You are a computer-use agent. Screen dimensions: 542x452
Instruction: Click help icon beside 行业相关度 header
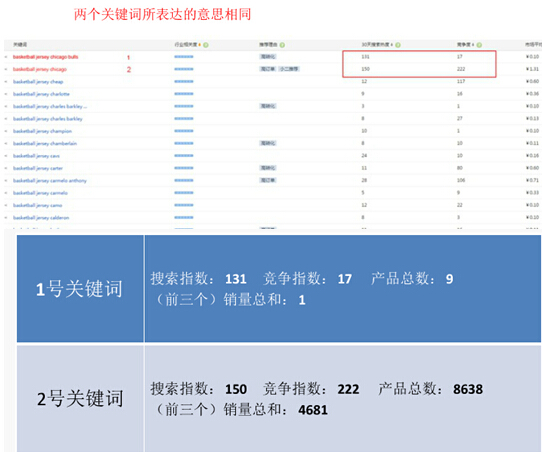click(x=206, y=45)
